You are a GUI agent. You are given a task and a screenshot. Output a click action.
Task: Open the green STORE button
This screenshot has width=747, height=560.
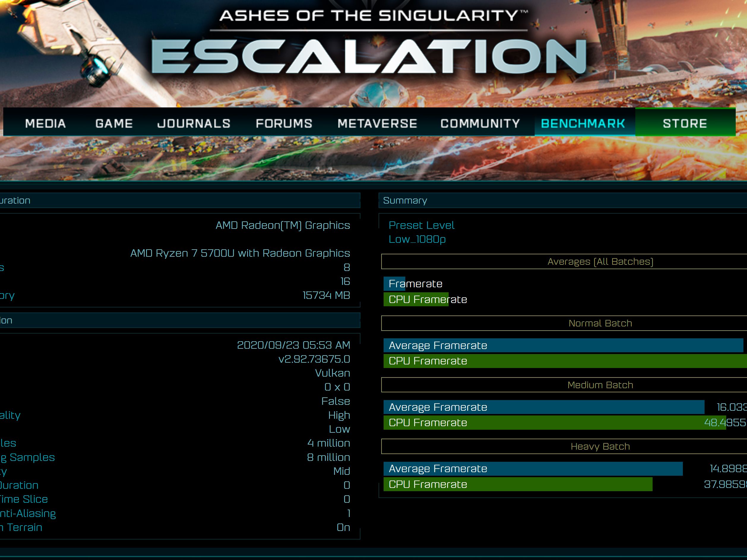click(x=685, y=122)
